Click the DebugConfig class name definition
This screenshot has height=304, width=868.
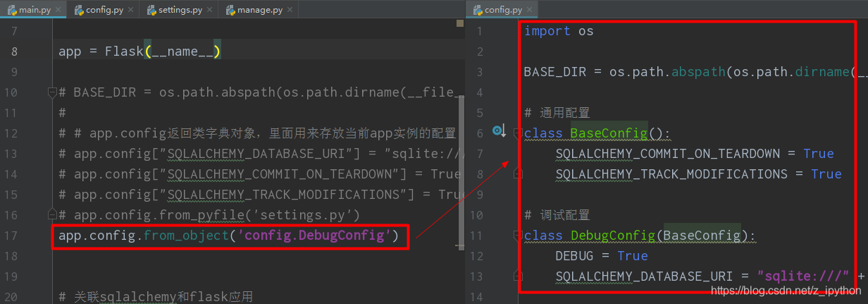pyautogui.click(x=613, y=235)
